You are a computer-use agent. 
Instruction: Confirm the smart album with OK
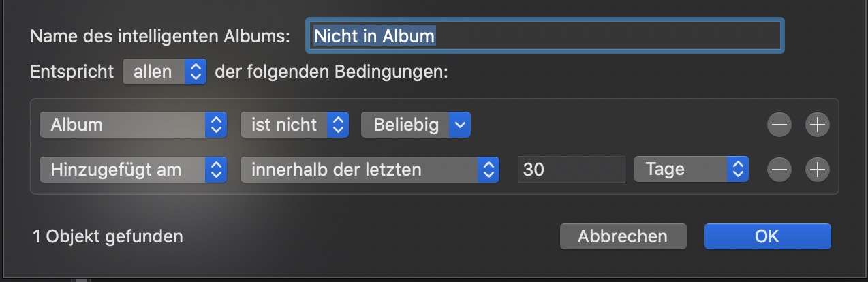(767, 236)
